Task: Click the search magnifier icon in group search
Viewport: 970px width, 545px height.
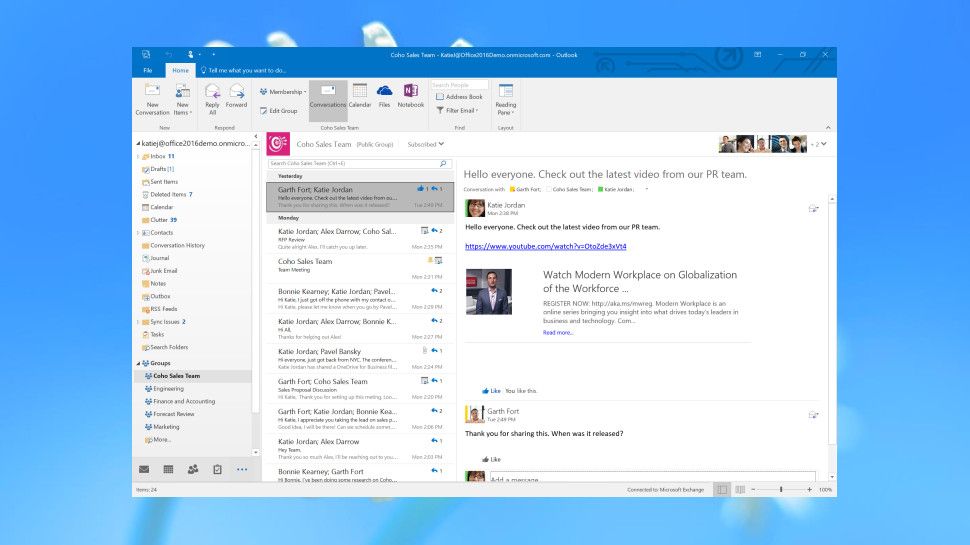Action: tap(444, 163)
